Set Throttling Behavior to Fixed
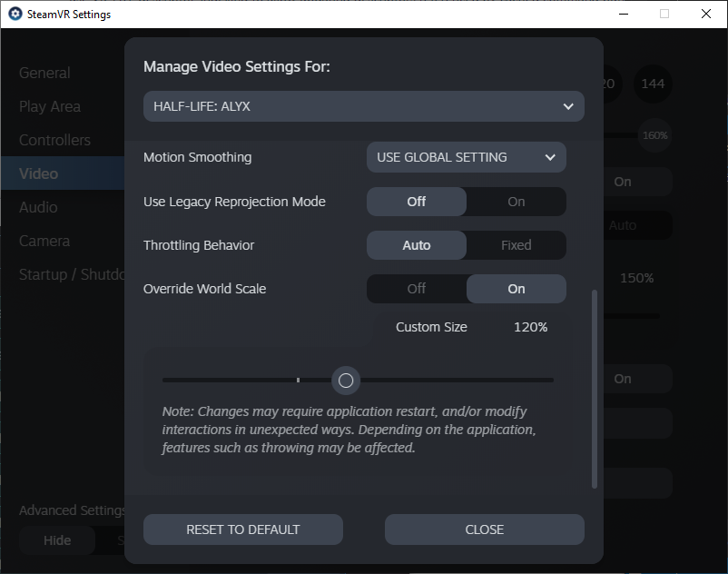This screenshot has height=574, width=728. coord(516,245)
